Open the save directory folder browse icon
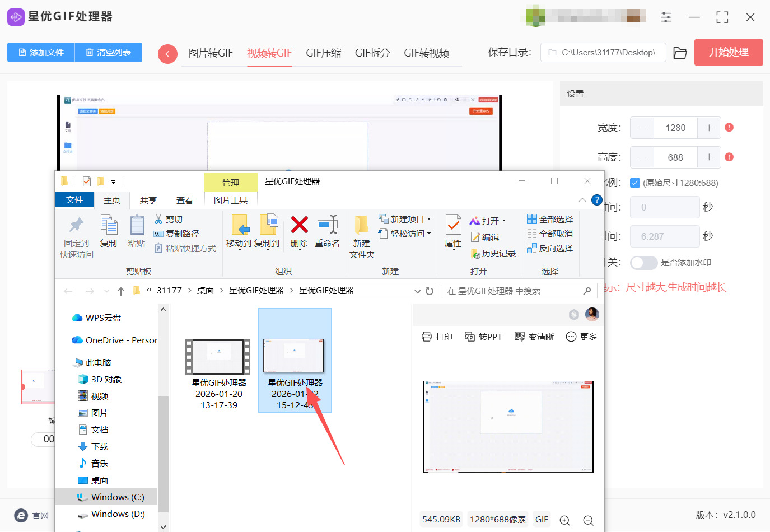This screenshot has height=532, width=770. (x=680, y=52)
